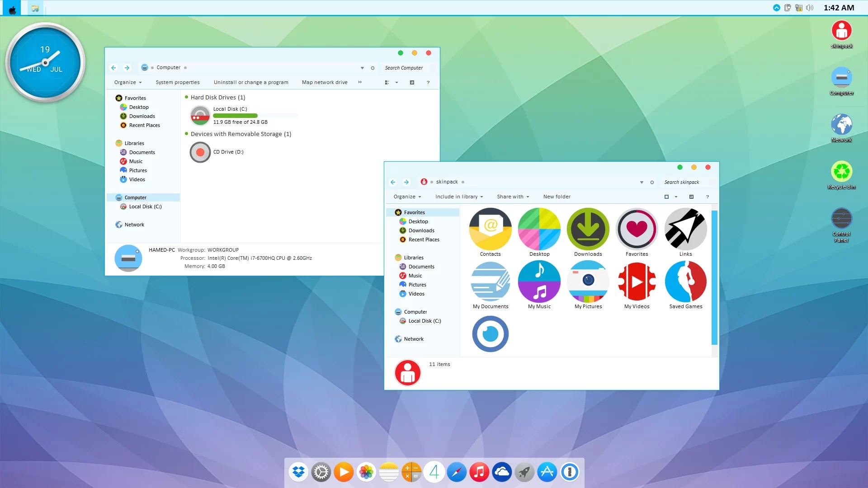Click System properties button
The image size is (868, 488).
pos(178,82)
